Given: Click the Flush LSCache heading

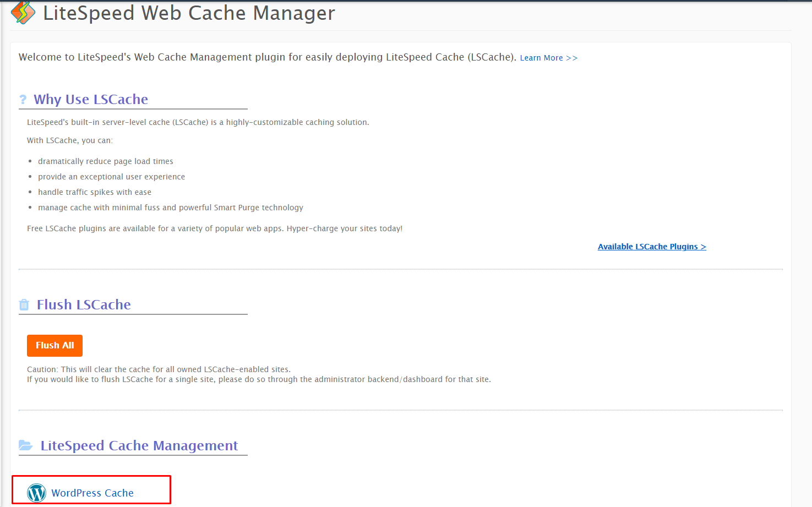Looking at the screenshot, I should click(x=84, y=304).
